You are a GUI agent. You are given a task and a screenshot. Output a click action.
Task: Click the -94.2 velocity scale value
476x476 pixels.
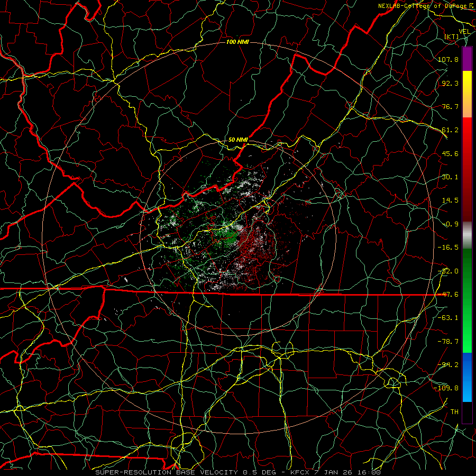448,365
